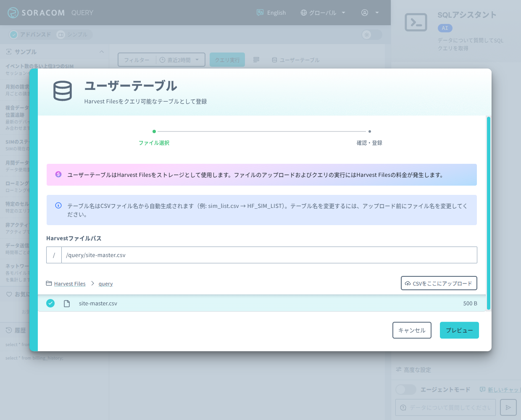521x420 pixels.
Task: Uncheck the site-master.csv selection checkmark
Action: [50, 303]
